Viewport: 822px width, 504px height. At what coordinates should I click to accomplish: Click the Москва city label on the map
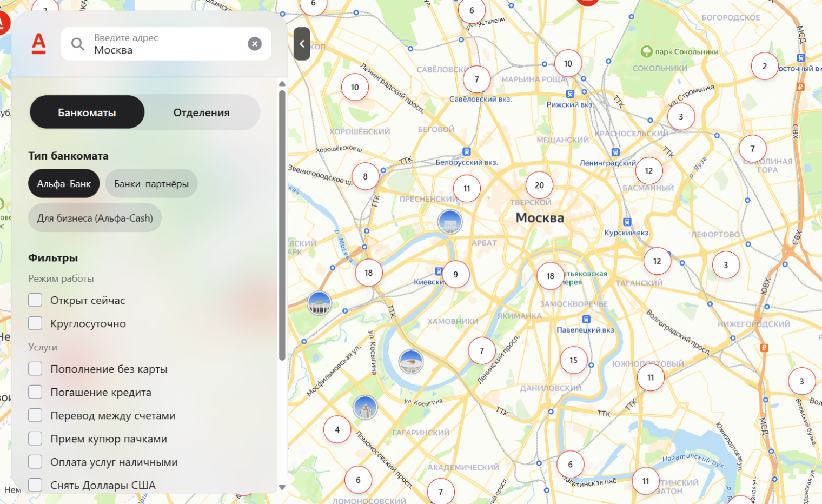point(540,218)
